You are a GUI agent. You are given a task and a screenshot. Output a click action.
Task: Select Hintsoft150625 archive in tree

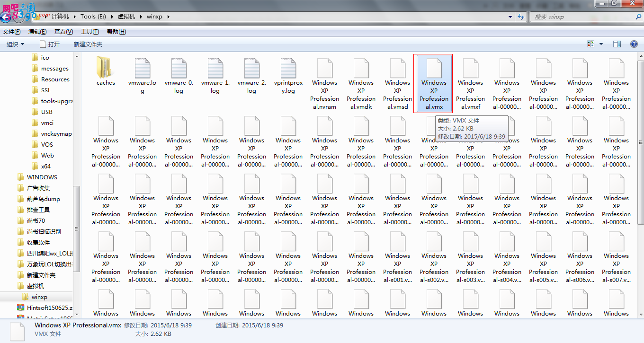[45, 308]
